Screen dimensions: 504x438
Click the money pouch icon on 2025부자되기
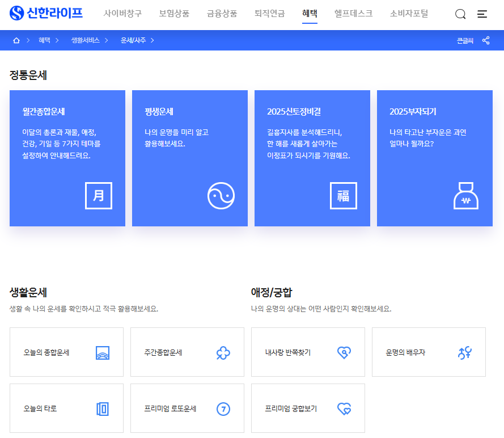pyautogui.click(x=466, y=196)
